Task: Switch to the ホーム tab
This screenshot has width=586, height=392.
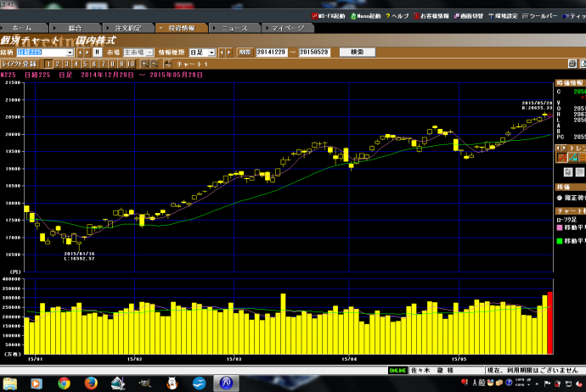Action: pos(22,27)
